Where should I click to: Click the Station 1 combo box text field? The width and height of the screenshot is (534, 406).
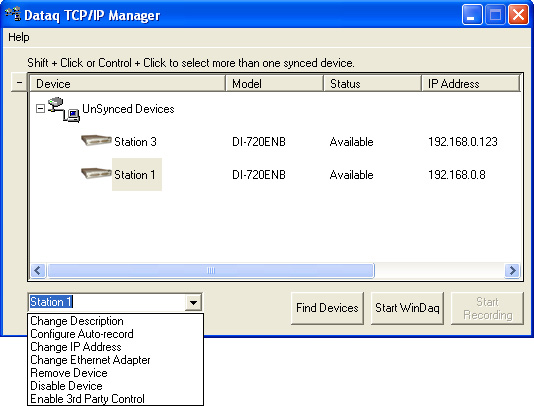coord(107,302)
